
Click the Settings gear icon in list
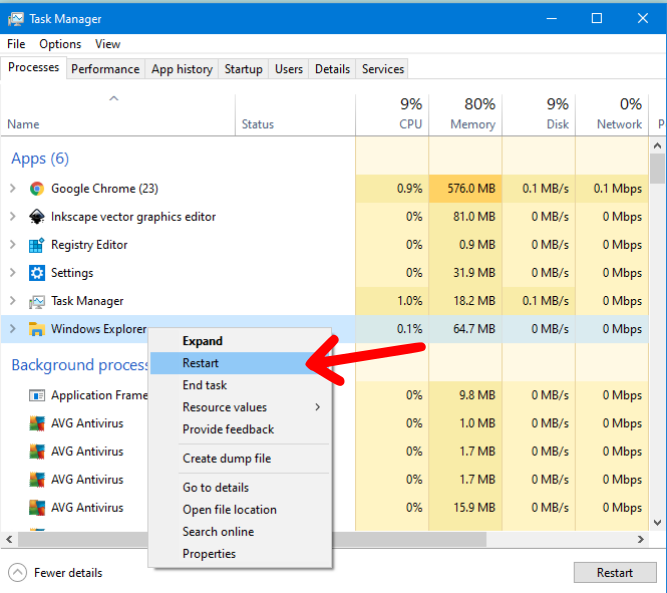click(37, 273)
